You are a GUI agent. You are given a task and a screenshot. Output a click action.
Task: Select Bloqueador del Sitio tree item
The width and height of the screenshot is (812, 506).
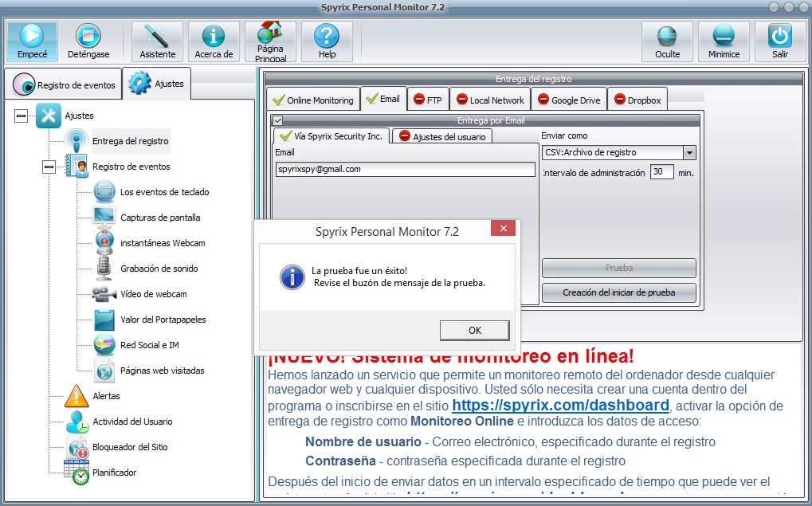click(130, 447)
